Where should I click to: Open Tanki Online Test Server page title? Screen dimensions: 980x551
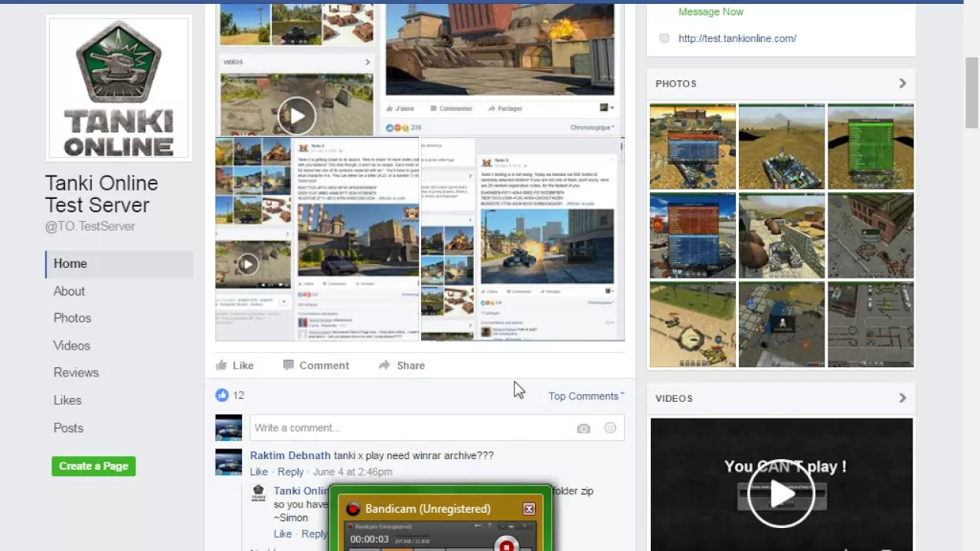(x=102, y=194)
